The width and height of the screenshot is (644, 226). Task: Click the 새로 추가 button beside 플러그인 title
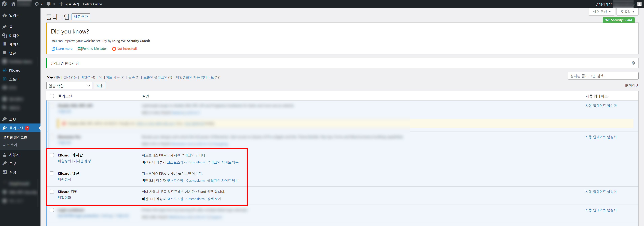point(80,17)
